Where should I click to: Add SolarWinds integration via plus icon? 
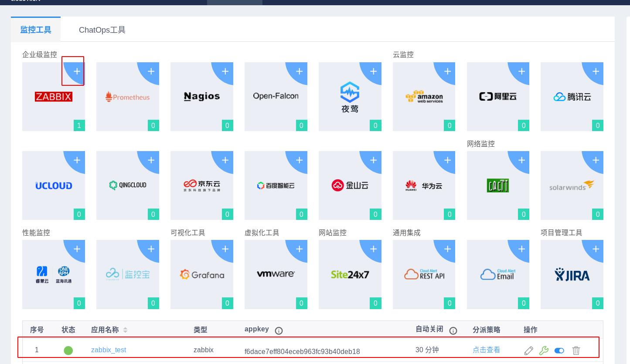pyautogui.click(x=596, y=160)
